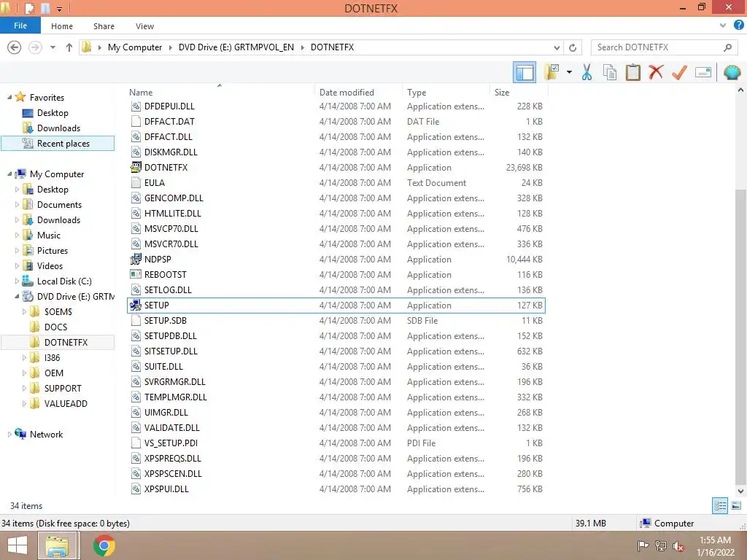The image size is (747, 560).
Task: Switch to details view layout button
Action: (x=720, y=506)
